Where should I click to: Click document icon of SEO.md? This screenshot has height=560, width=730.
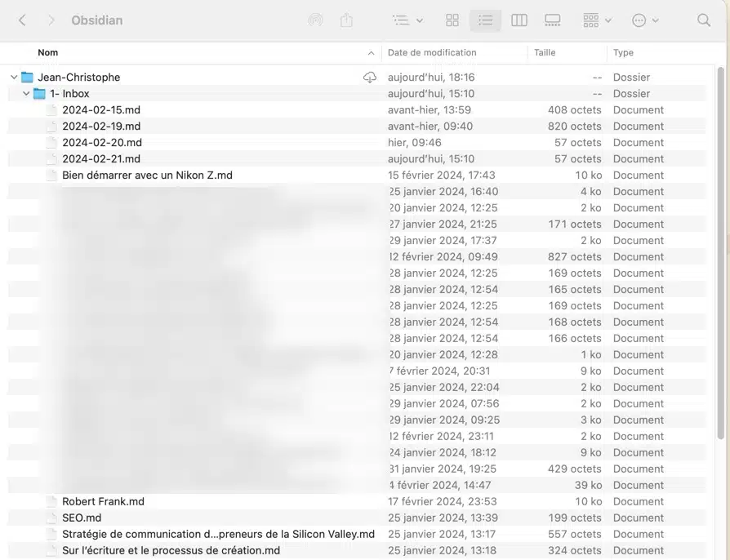pyautogui.click(x=51, y=518)
